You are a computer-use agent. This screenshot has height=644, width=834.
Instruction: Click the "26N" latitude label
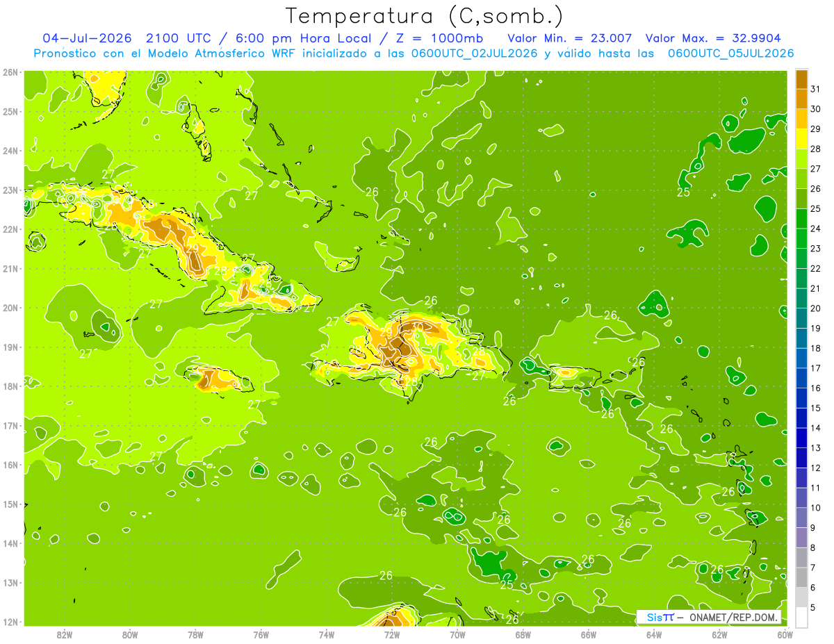tap(10, 72)
